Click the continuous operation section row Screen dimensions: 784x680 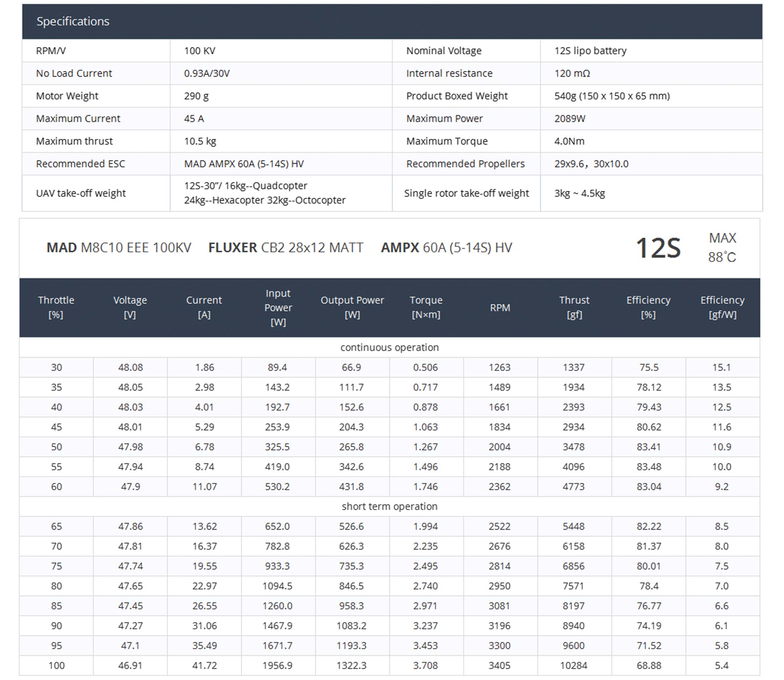pyautogui.click(x=389, y=347)
